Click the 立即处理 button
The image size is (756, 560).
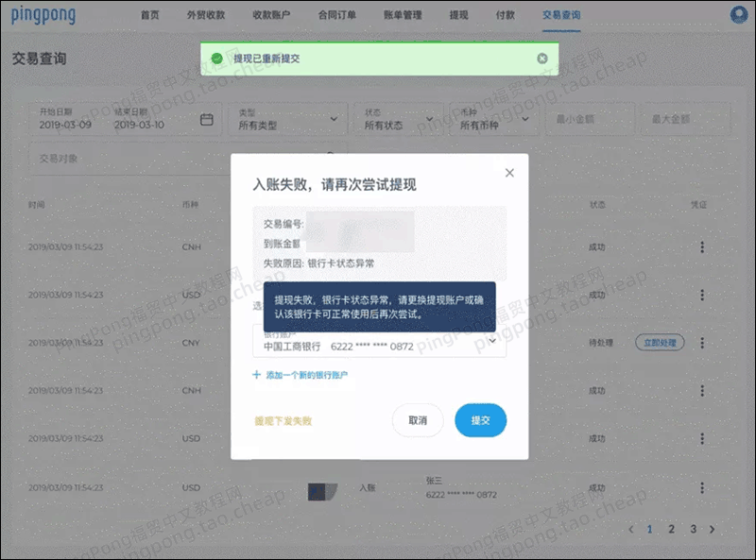pyautogui.click(x=660, y=343)
